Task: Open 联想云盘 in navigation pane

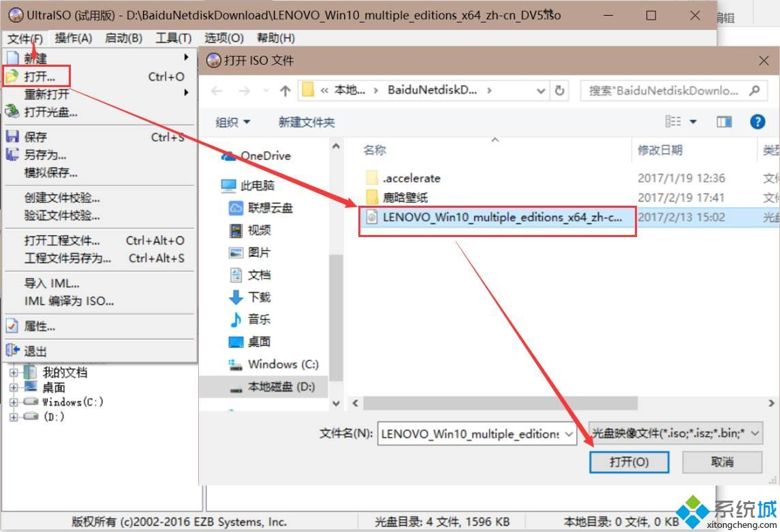Action: click(x=260, y=208)
